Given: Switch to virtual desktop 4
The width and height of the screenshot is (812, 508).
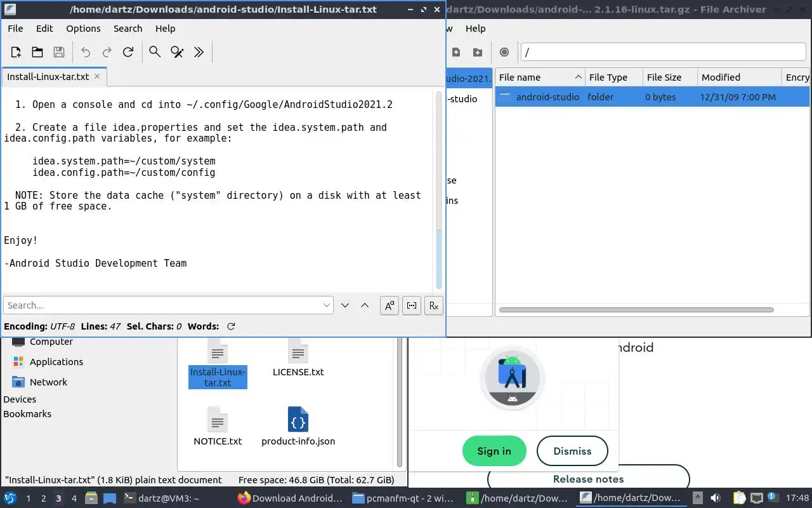Looking at the screenshot, I should click(74, 498).
